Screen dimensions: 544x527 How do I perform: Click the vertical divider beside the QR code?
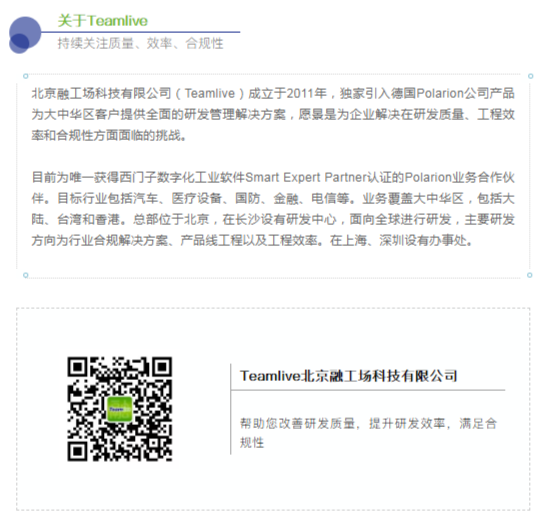[x=231, y=409]
